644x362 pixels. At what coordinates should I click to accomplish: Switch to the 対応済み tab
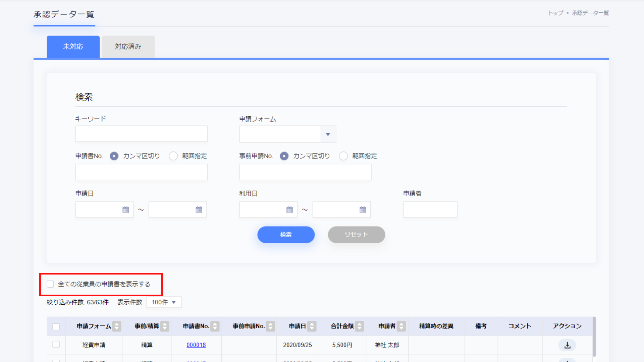point(128,47)
